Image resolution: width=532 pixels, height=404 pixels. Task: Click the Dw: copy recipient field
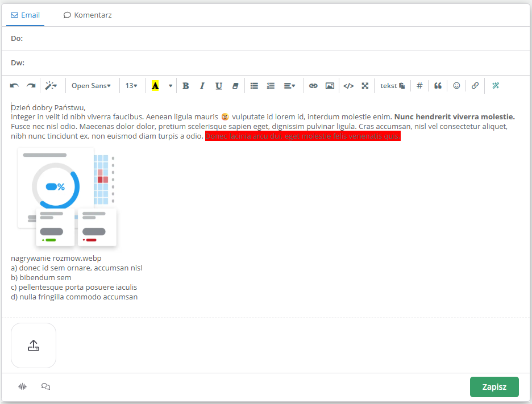click(265, 63)
